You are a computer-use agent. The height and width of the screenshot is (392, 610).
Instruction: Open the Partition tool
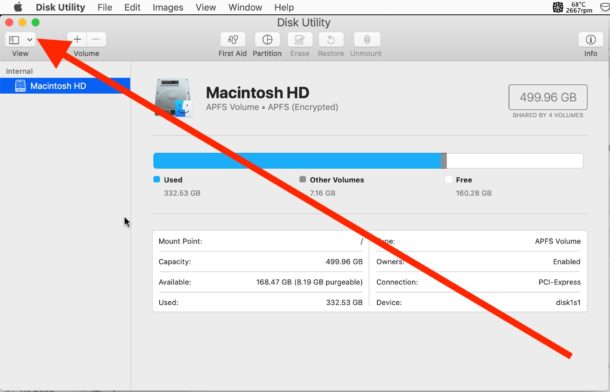pyautogui.click(x=267, y=39)
